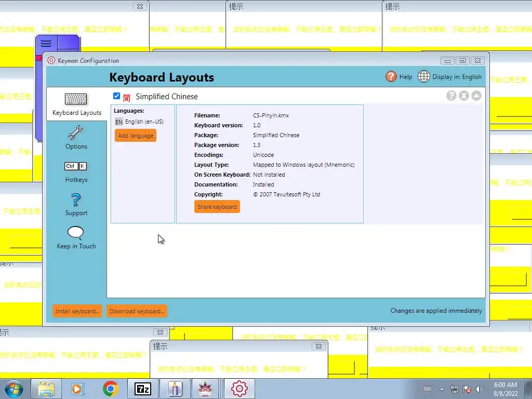
Task: Click the © 2007 Tavultesoft Pty Ltd text
Action: click(x=286, y=194)
